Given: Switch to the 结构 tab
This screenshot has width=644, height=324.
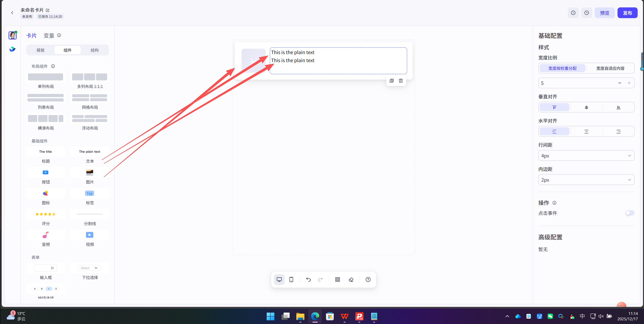Looking at the screenshot, I should tap(94, 50).
